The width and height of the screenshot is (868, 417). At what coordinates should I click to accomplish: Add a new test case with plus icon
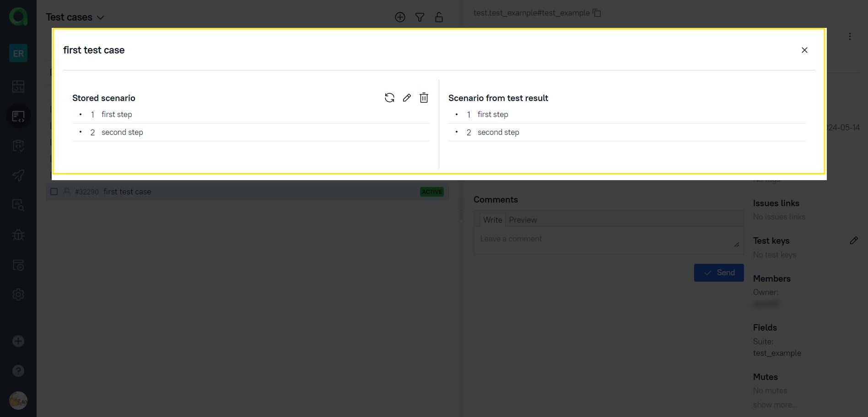[400, 17]
